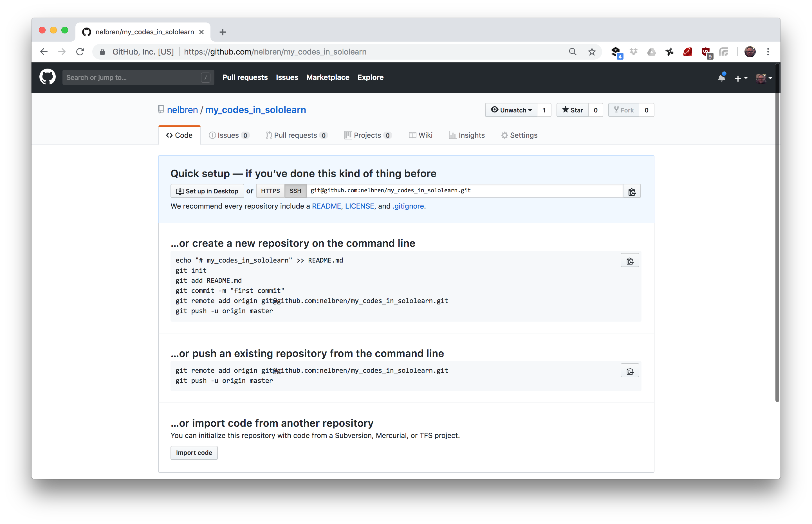Image resolution: width=812 pixels, height=524 pixels.
Task: Click the GitHub Octocat logo
Action: (47, 77)
